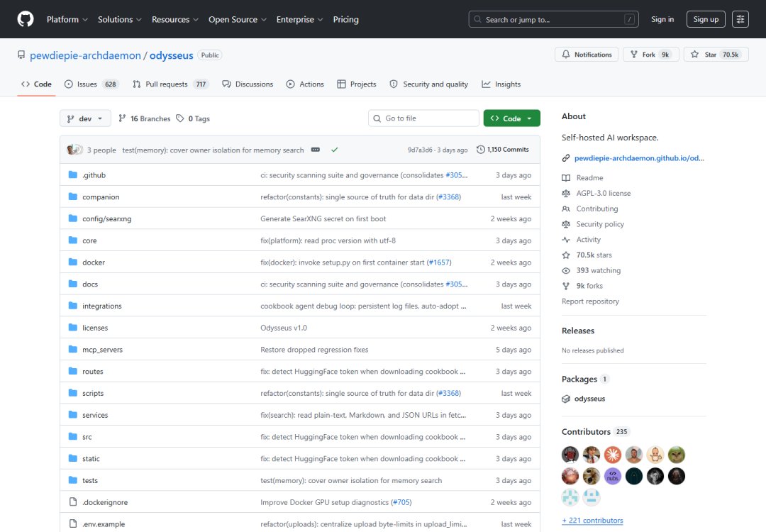Click the Sign up button
The image size is (766, 532).
point(706,19)
